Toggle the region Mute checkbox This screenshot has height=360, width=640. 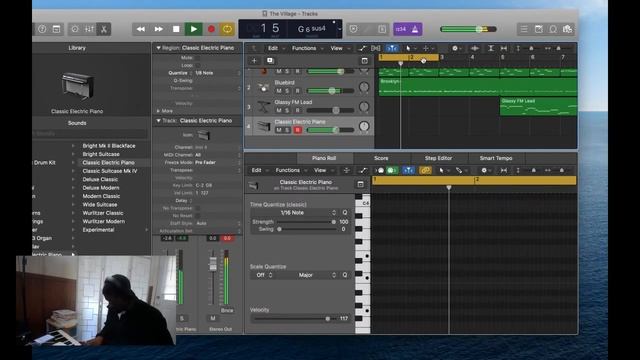(x=198, y=58)
